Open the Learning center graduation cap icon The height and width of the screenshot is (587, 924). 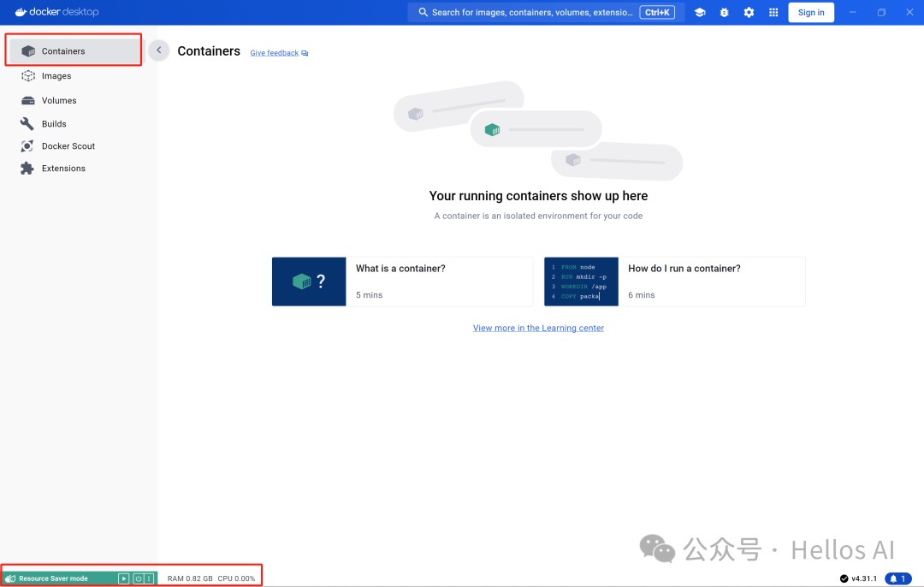click(700, 12)
